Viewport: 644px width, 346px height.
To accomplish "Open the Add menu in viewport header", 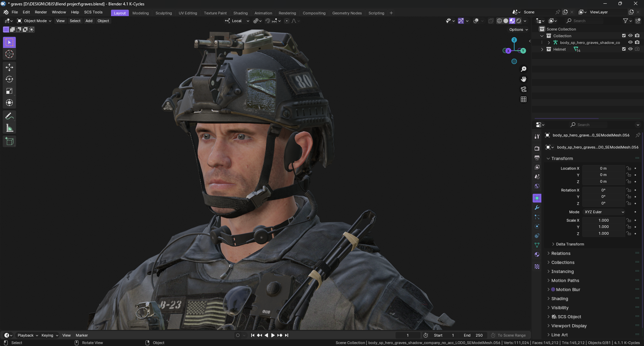I will (89, 21).
